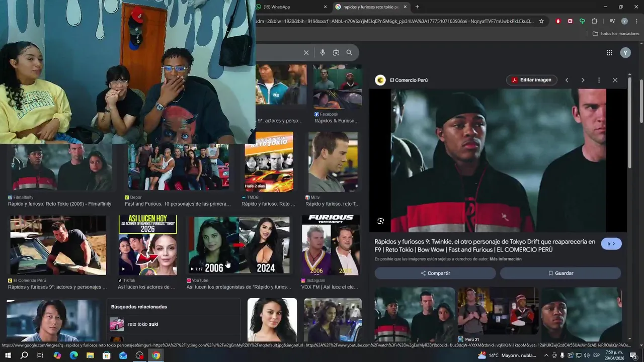Click the pink fast-forward extension icon
Viewport: 644px width, 362px height.
[x=570, y=21]
